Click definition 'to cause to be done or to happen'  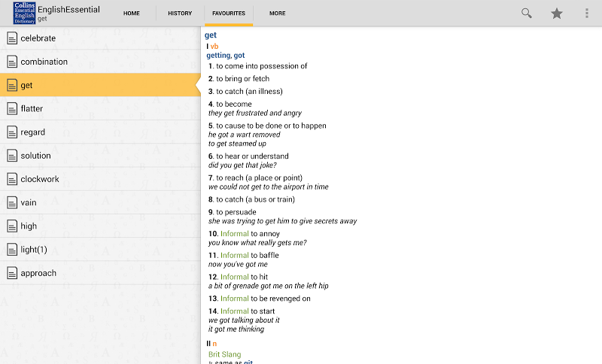271,126
